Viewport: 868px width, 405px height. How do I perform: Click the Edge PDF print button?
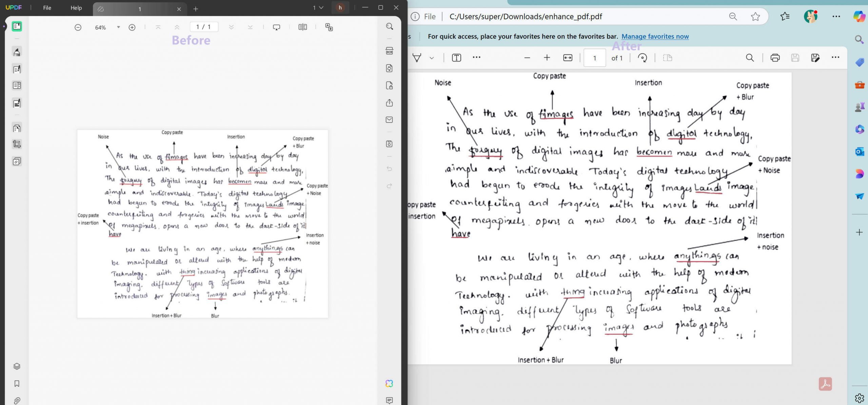(775, 58)
